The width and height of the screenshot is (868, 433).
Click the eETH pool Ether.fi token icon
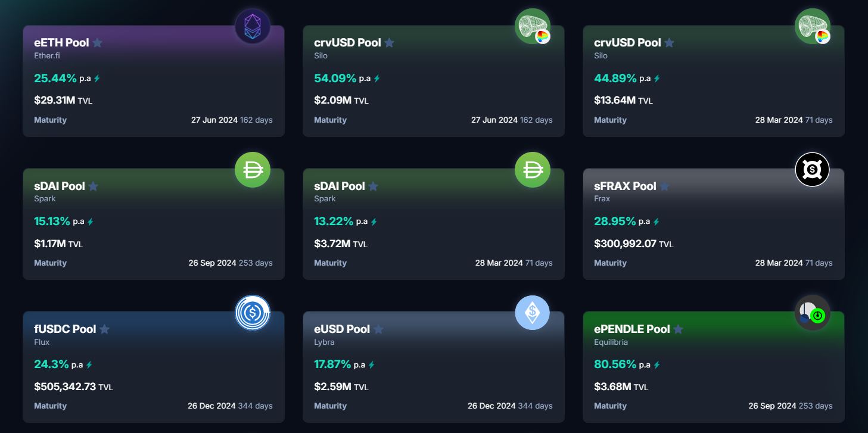point(253,27)
